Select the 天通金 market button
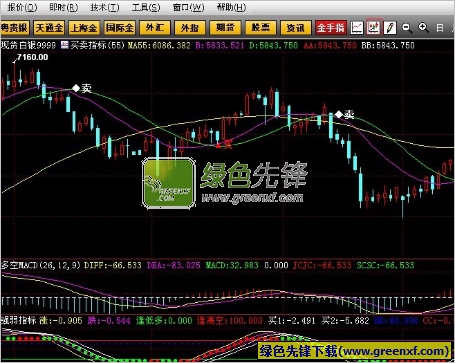455x363 pixels. [49, 28]
